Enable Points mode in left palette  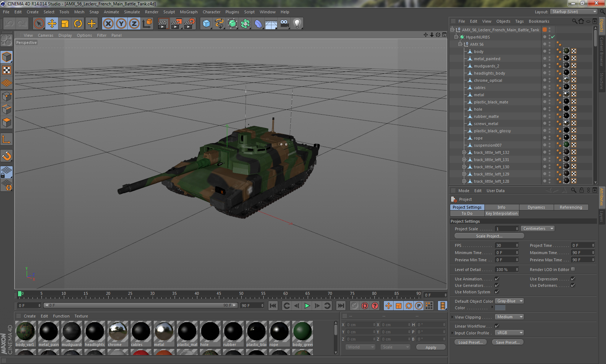pos(6,97)
